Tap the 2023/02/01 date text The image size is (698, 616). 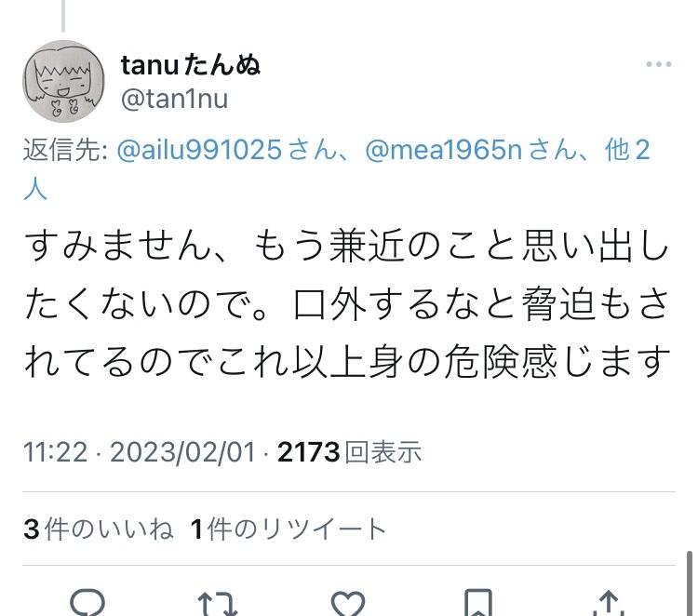click(x=182, y=452)
